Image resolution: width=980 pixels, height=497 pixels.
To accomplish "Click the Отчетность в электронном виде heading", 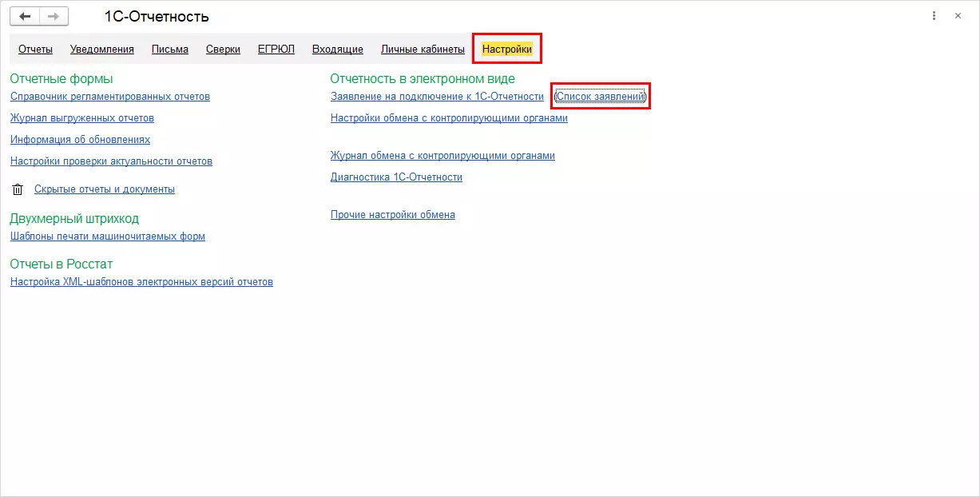I will pyautogui.click(x=423, y=78).
